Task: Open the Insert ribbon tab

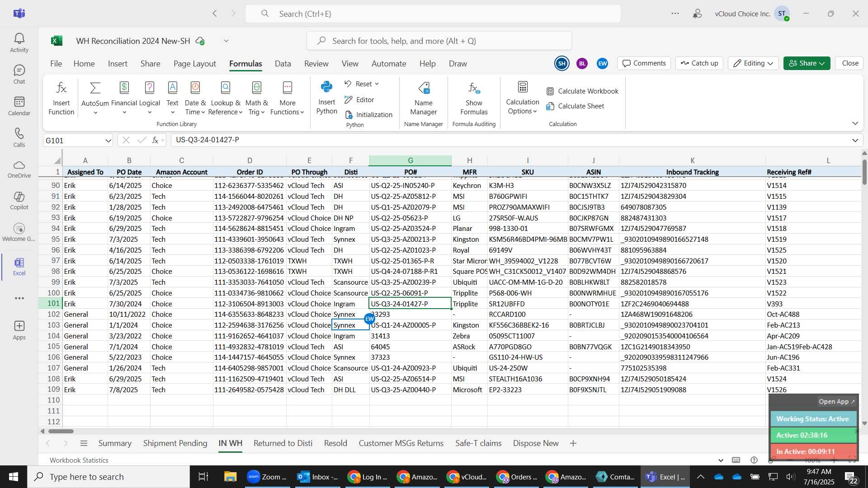Action: [118, 64]
